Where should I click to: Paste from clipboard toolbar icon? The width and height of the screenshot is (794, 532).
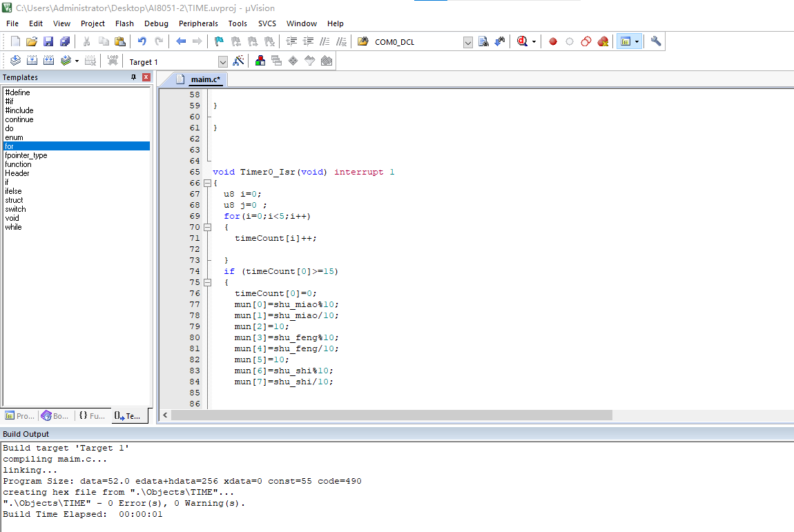click(120, 41)
